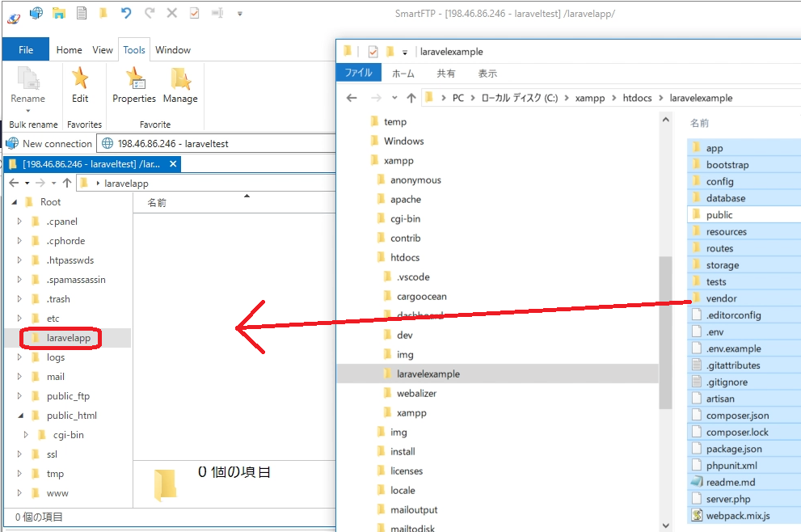The height and width of the screenshot is (532, 801).
Task: Click New connection button
Action: pyautogui.click(x=49, y=144)
